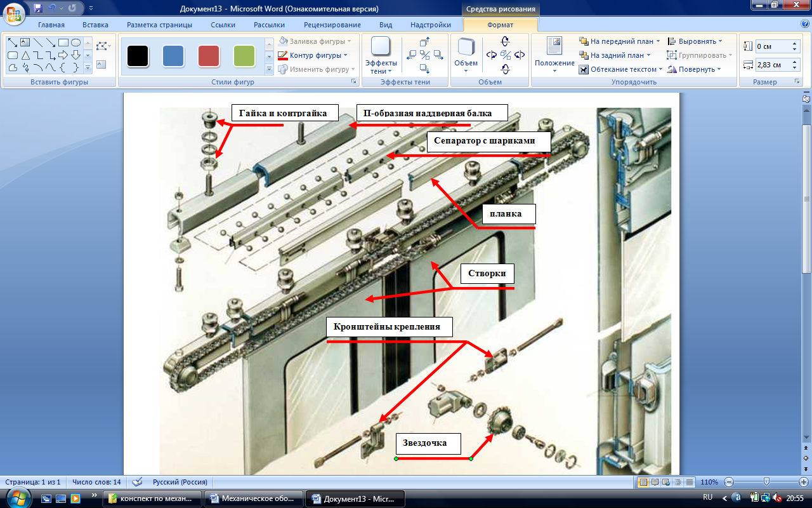Viewport: 812px width, 508px height.
Task: Open the Customize Quick Access Toolbar arrow
Action: (x=90, y=10)
